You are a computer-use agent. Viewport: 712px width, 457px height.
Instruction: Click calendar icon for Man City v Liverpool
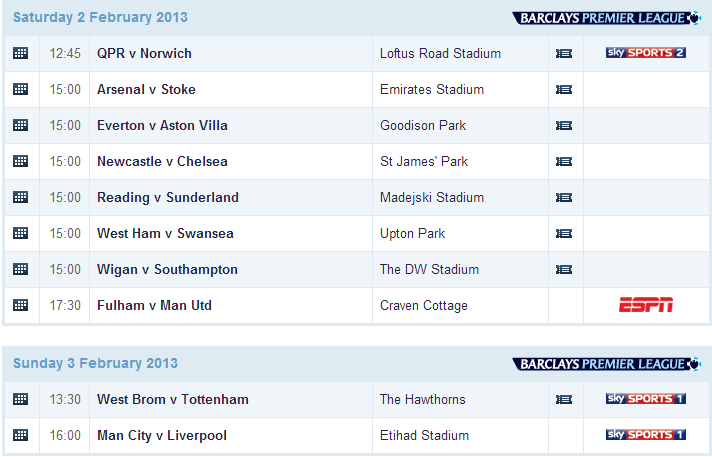(x=20, y=435)
